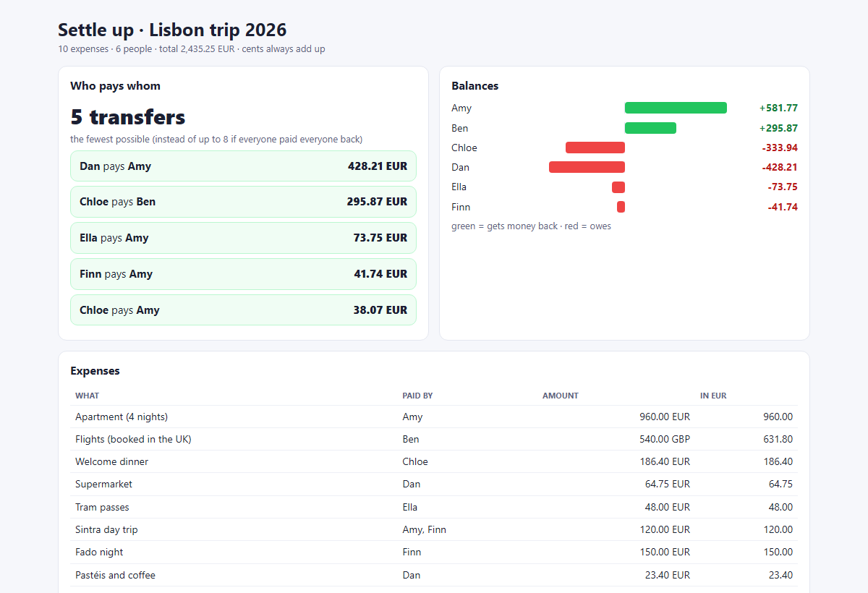Click the Settle up Lisbon trip 2026 title
This screenshot has width=868, height=593.
pos(172,30)
